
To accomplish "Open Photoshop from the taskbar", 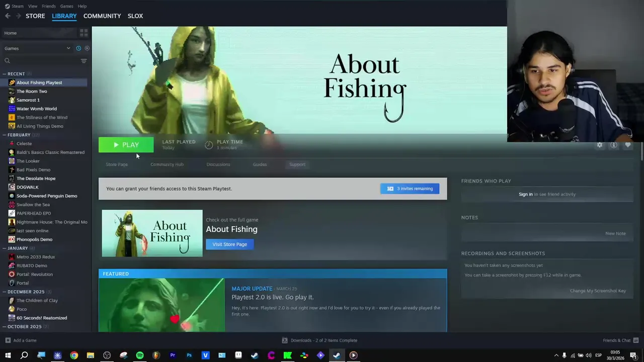I will pos(189,355).
